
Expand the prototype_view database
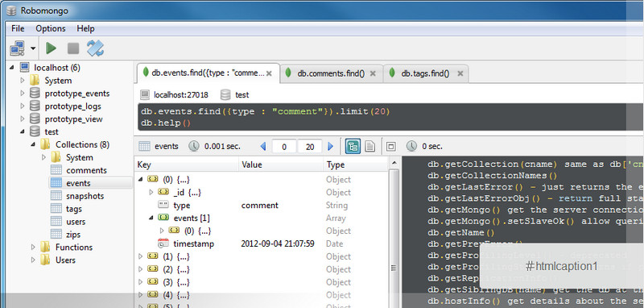(23, 119)
